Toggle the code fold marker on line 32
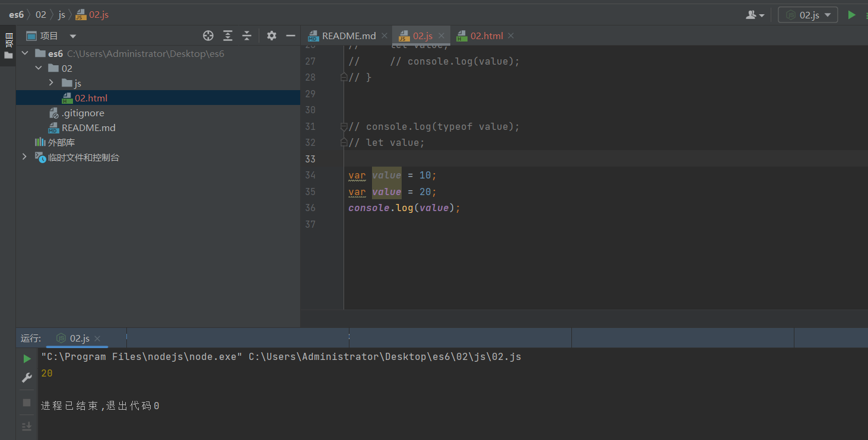868x440 pixels. (x=344, y=142)
